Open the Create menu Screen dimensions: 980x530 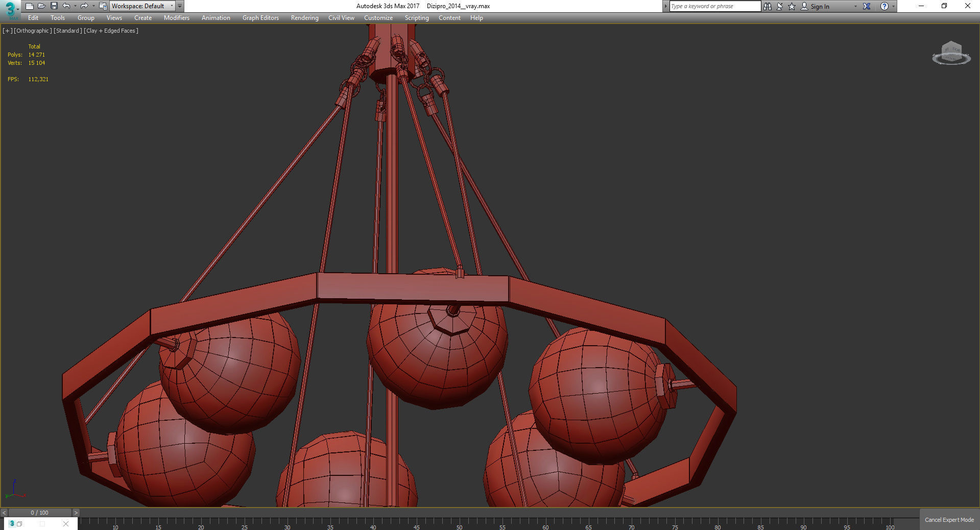(143, 18)
